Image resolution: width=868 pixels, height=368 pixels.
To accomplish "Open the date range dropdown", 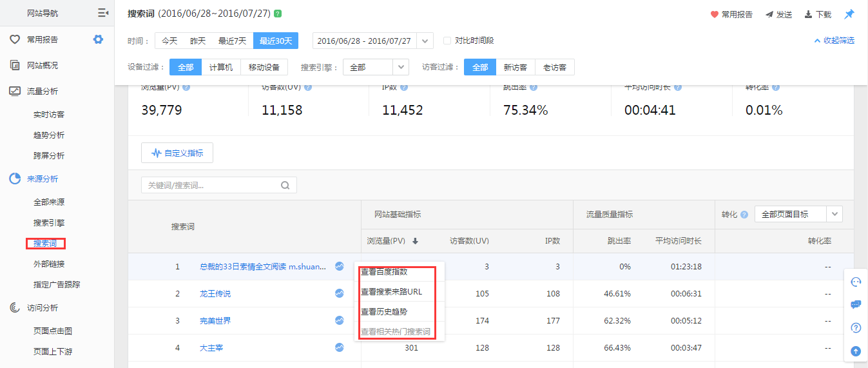I will point(425,41).
